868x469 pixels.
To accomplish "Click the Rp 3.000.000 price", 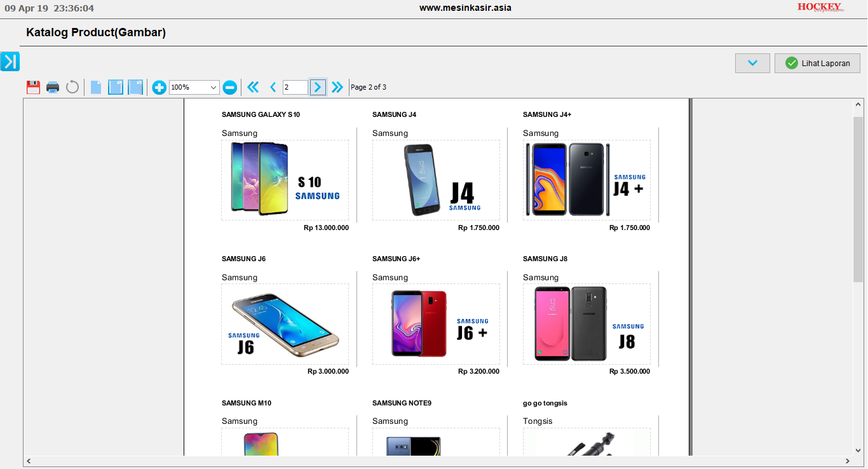I will (328, 371).
